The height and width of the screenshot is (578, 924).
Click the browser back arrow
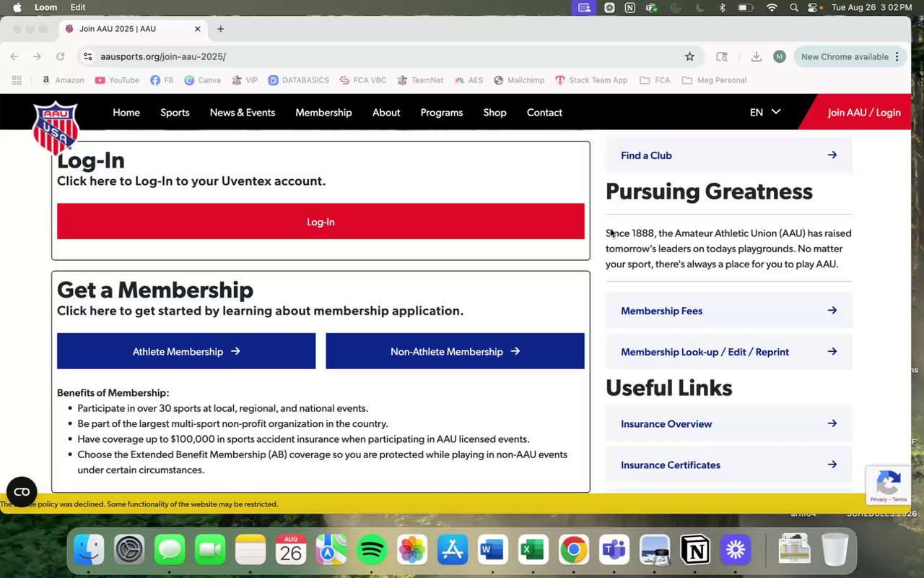[x=14, y=56]
